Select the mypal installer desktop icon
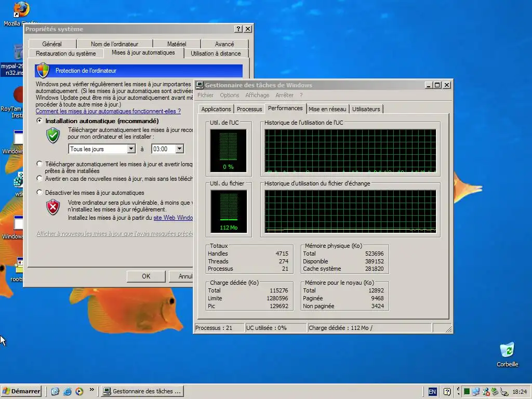The height and width of the screenshot is (399, 532). click(12, 61)
